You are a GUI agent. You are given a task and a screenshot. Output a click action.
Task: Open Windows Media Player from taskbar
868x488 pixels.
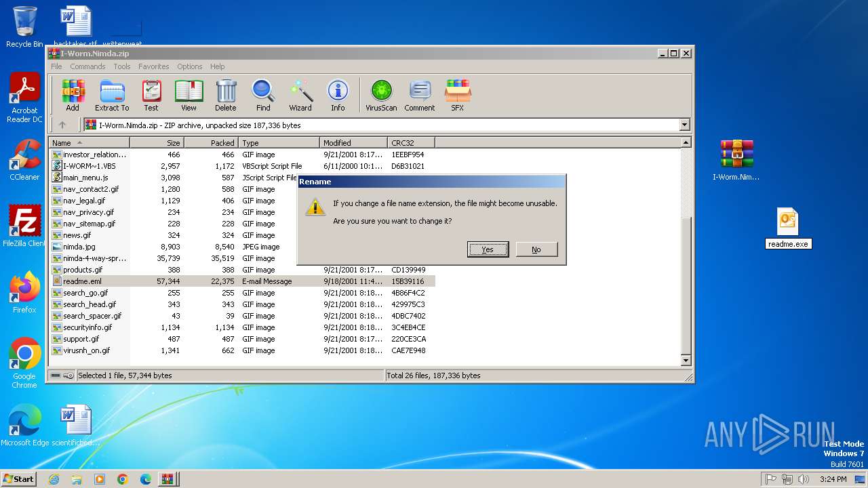click(100, 479)
